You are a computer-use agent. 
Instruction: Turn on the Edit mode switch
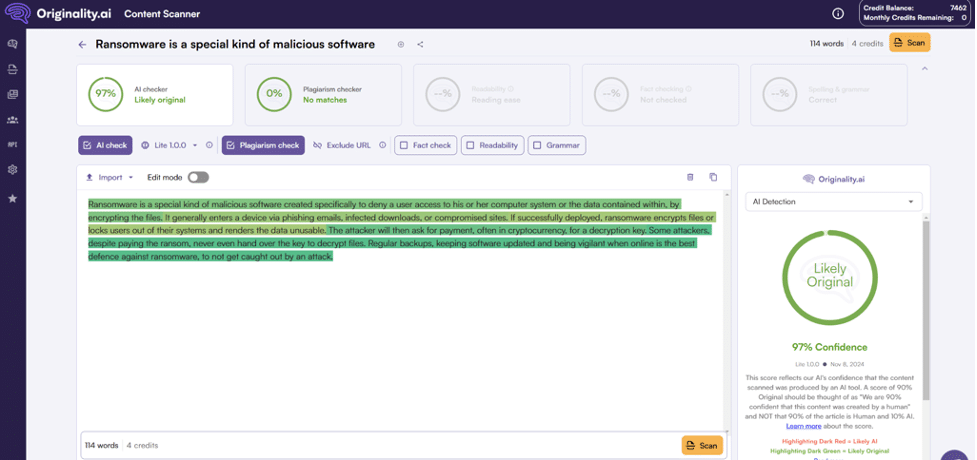pyautogui.click(x=198, y=178)
